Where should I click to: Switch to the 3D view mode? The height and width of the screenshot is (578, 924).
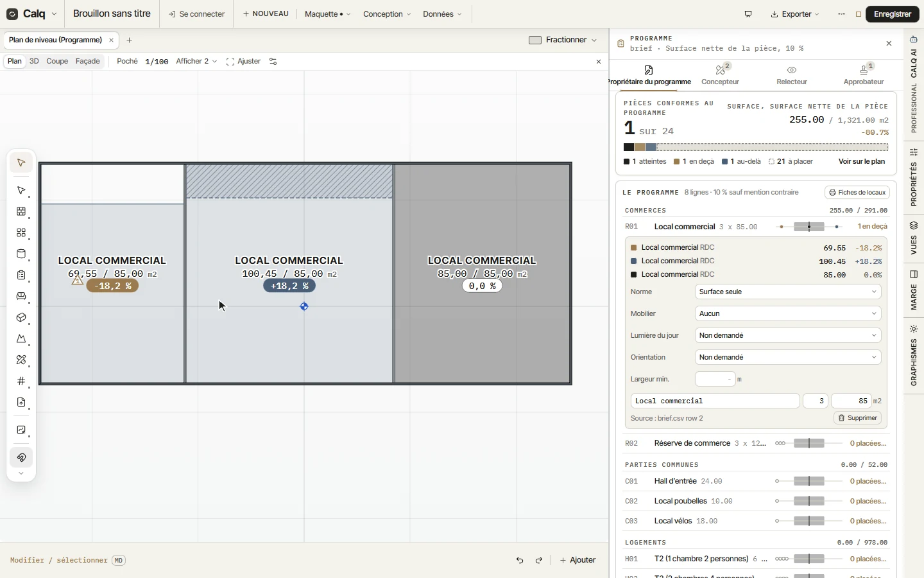pos(34,61)
